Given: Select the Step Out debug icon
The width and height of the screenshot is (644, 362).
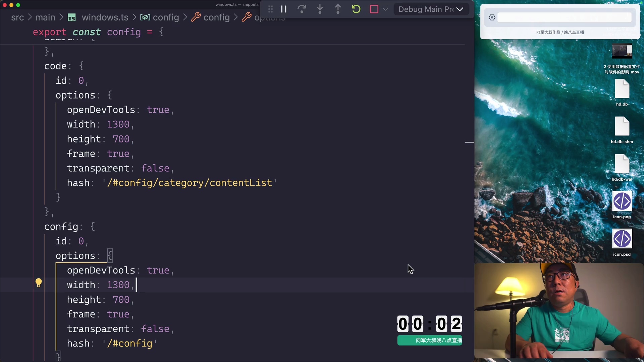Looking at the screenshot, I should coord(338,9).
